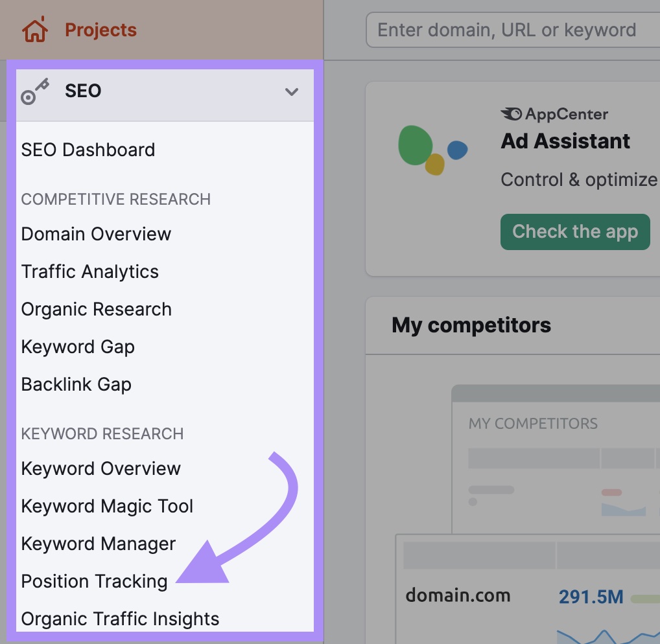Open the Keyword Gap tool
The width and height of the screenshot is (660, 644).
click(x=78, y=347)
